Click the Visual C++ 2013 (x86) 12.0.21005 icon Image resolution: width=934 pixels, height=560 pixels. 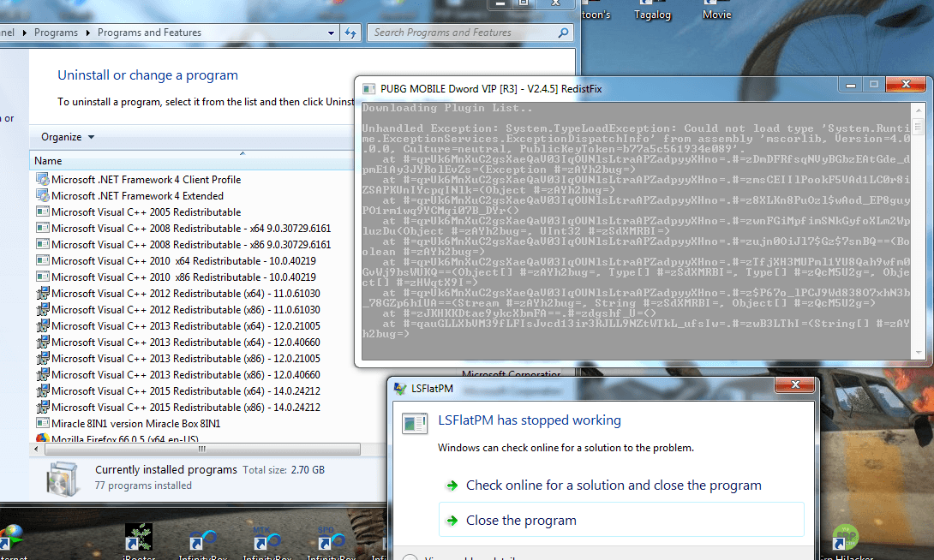pos(42,358)
